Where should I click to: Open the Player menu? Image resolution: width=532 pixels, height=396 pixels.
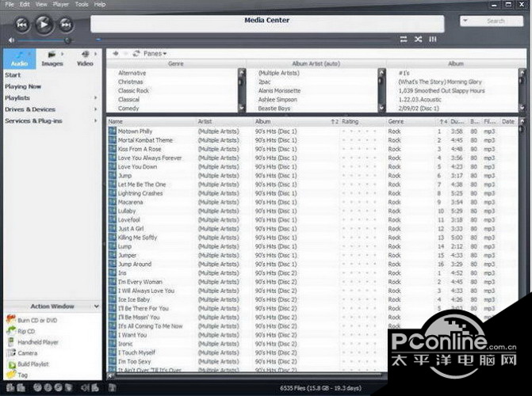[x=61, y=5]
